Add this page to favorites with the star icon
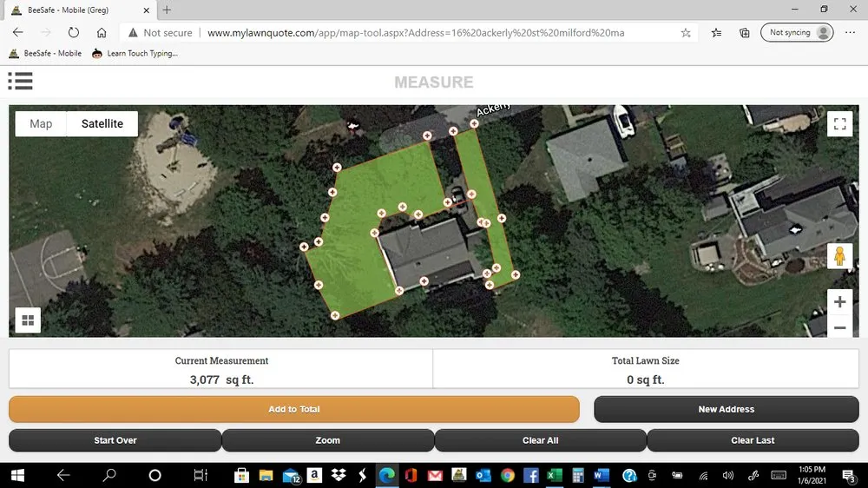The height and width of the screenshot is (488, 868). click(686, 33)
